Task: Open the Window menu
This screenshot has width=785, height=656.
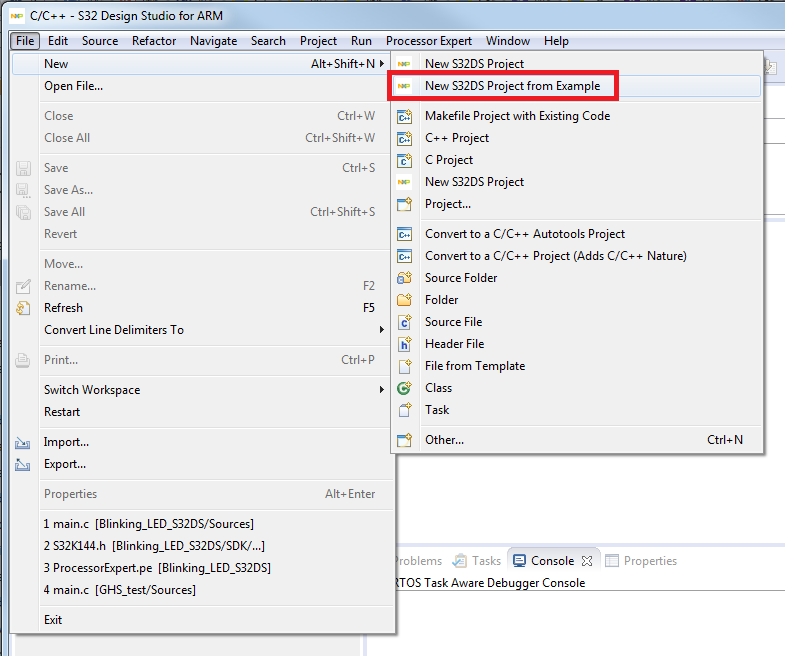Action: coord(508,41)
